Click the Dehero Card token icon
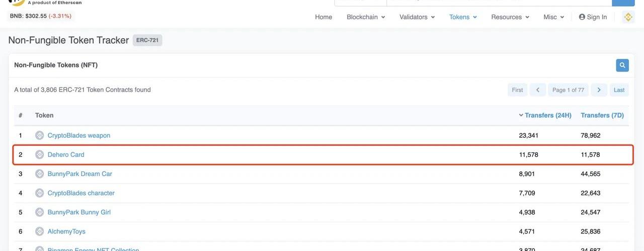The image size is (644, 251). [x=39, y=154]
